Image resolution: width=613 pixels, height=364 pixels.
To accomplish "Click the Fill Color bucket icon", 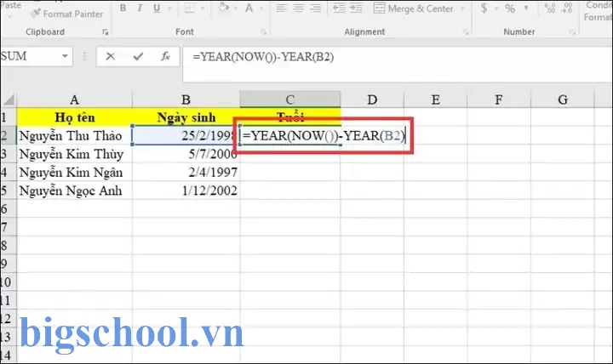I will 224,8.
